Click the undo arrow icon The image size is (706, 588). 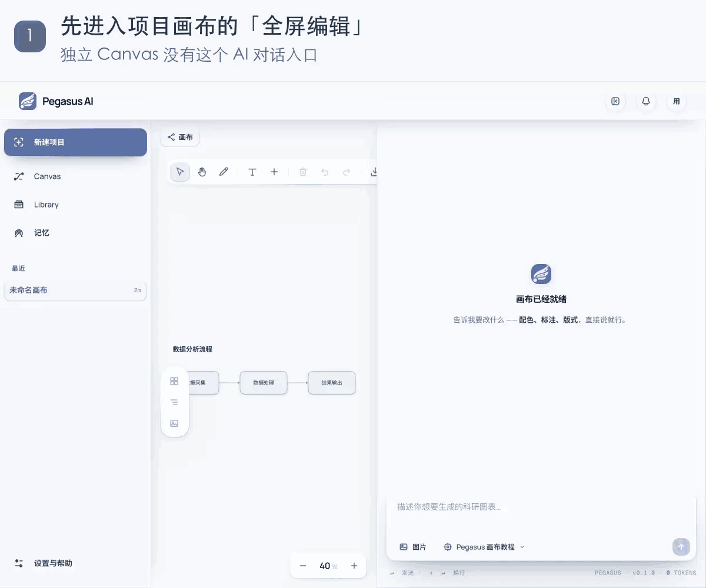[x=325, y=172]
